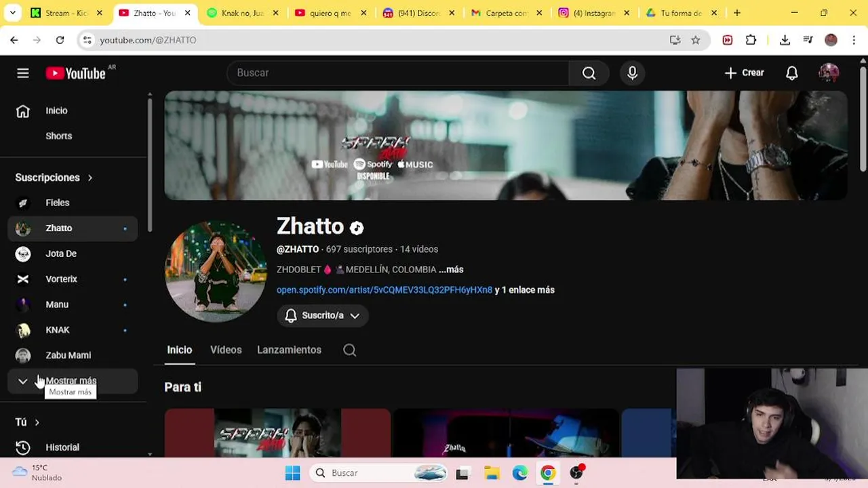This screenshot has height=488, width=868.
Task: Switch to the Knak no browser tab
Action: tap(243, 13)
